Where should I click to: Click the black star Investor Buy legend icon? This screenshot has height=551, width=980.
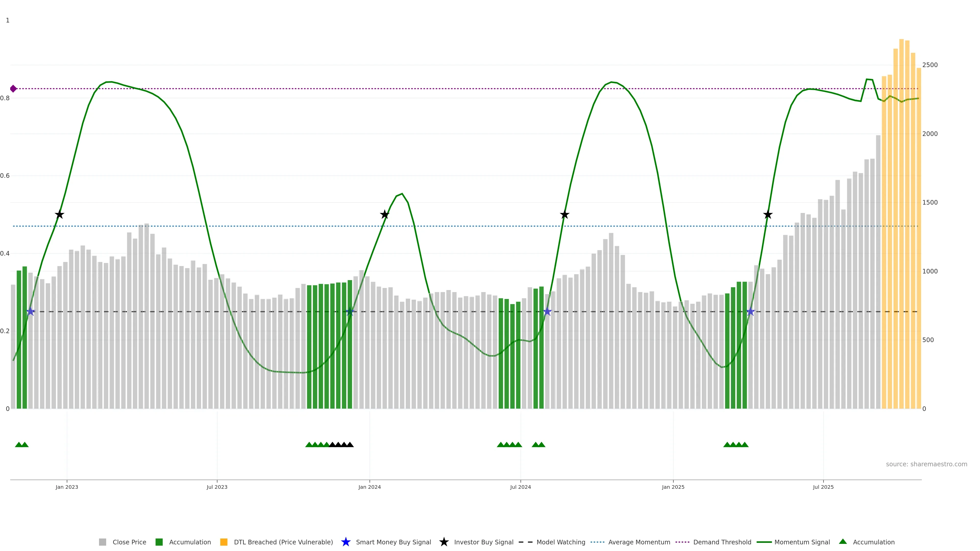tap(444, 542)
